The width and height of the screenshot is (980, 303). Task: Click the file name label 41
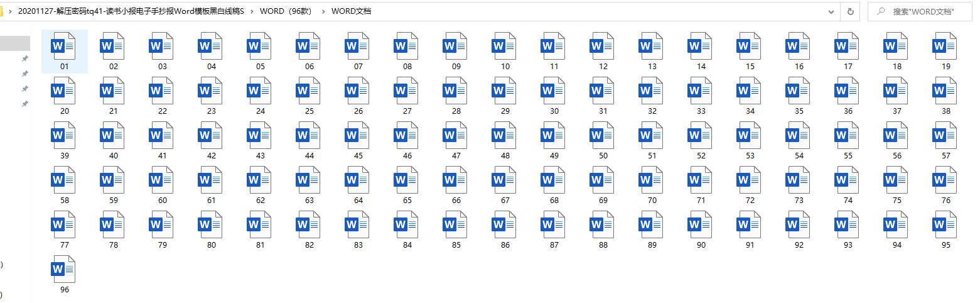pyautogui.click(x=162, y=156)
